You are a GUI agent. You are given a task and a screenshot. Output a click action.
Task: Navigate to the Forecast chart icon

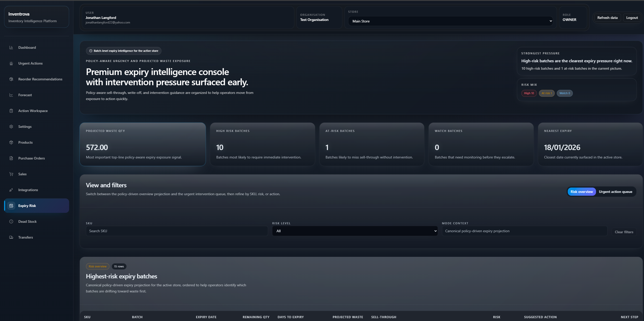11,95
